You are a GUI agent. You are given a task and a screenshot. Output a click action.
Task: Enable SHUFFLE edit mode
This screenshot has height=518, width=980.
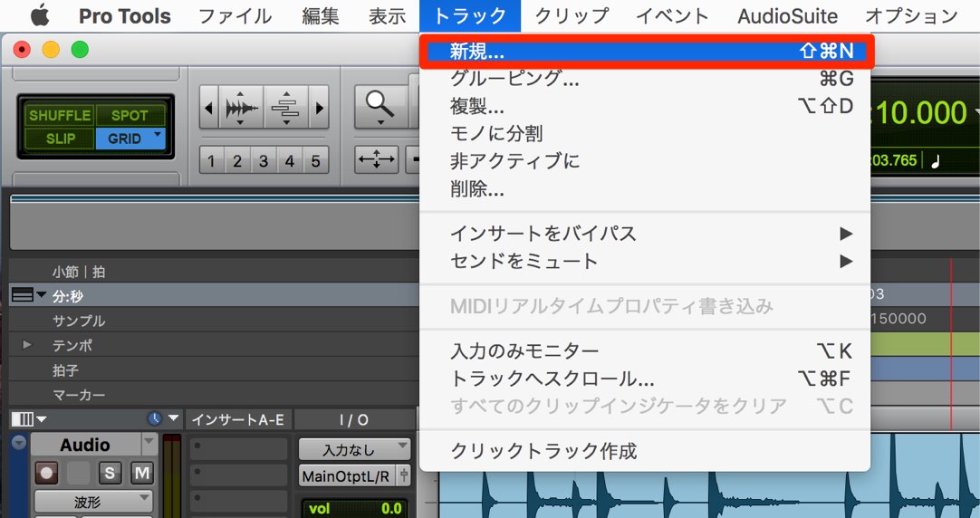point(60,116)
